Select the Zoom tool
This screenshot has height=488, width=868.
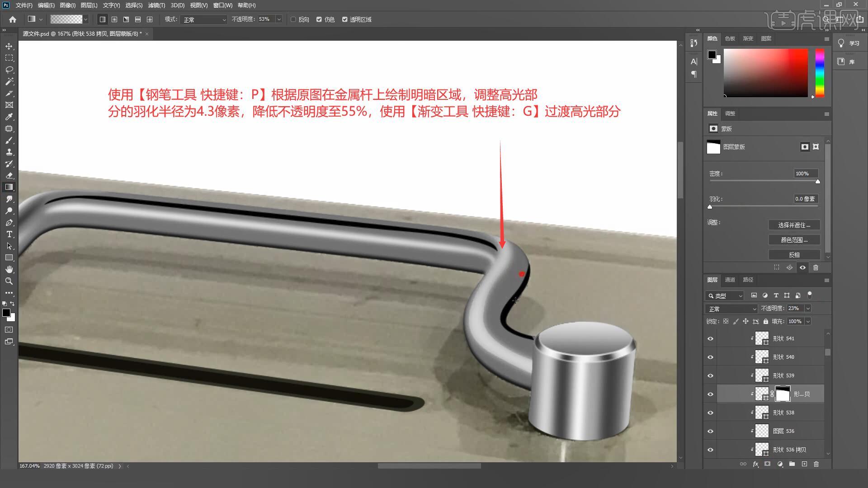pos(9,281)
